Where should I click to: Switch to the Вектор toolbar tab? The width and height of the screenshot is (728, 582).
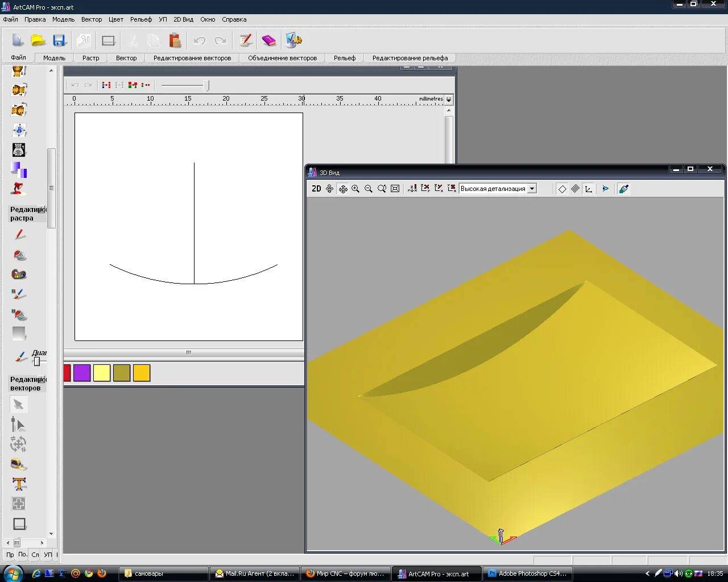tap(126, 58)
